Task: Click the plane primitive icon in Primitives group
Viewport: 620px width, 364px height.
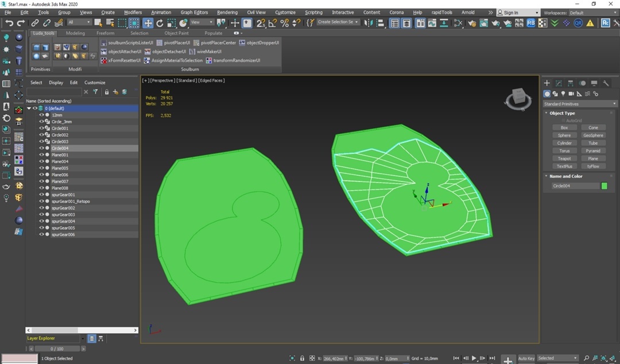Action: click(x=45, y=56)
